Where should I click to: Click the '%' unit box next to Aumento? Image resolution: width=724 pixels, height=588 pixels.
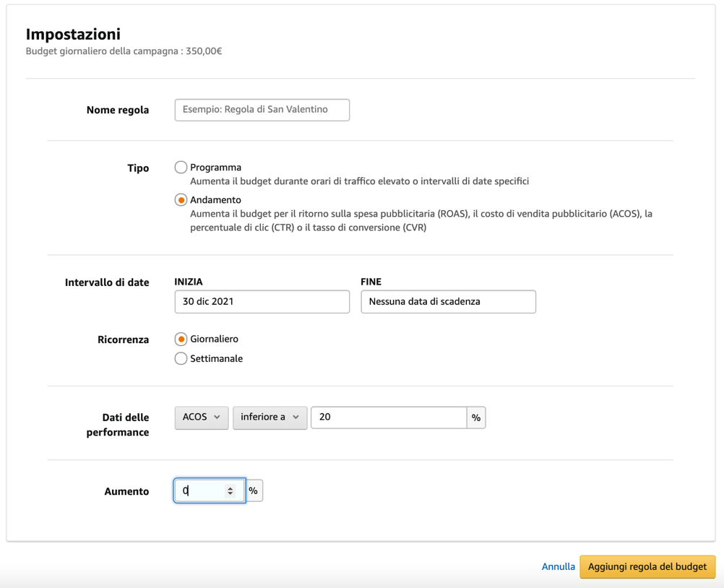[253, 490]
